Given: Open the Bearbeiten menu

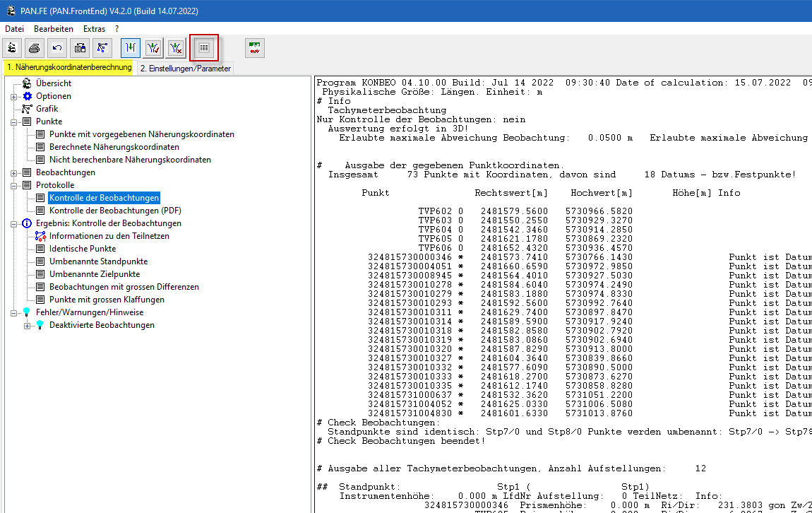Looking at the screenshot, I should pos(54,29).
